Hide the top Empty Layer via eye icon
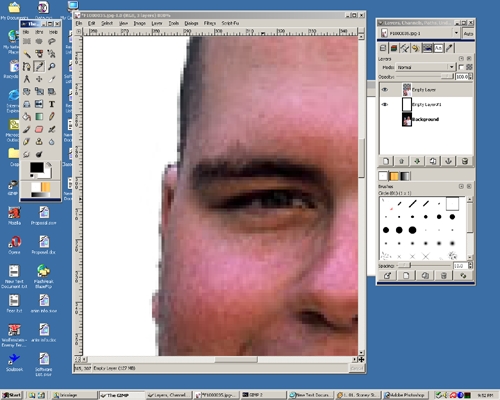The height and width of the screenshot is (400, 500). coord(384,90)
